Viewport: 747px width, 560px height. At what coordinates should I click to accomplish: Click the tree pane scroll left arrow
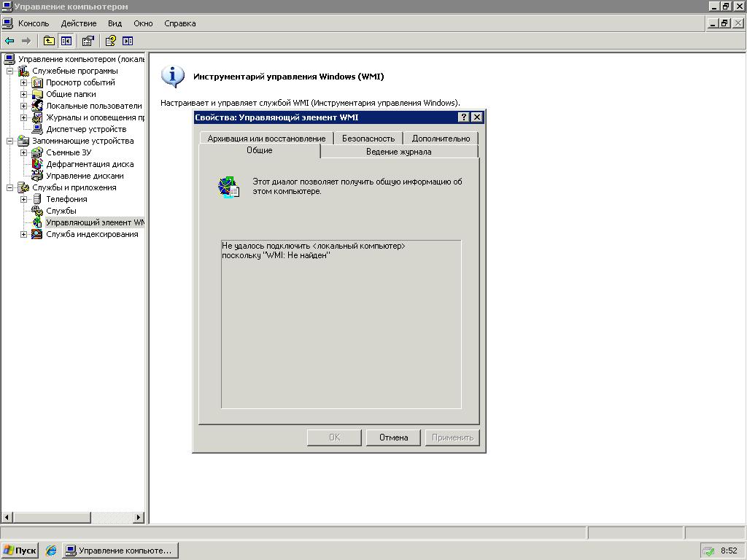coord(7,517)
